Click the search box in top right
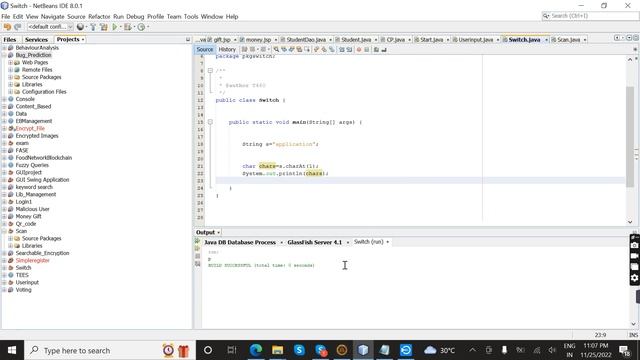The image size is (640, 360). pyautogui.click(x=590, y=16)
